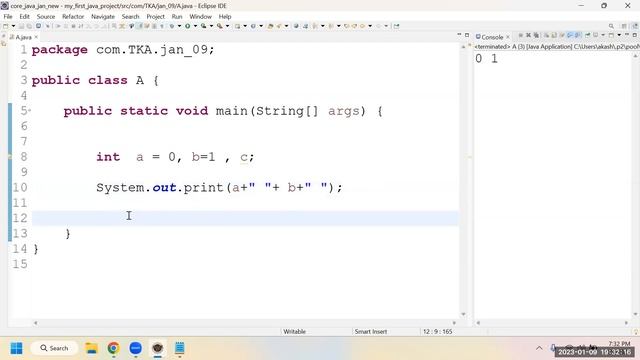Click the Previous Annotation toolbar icon

pyautogui.click(x=331, y=26)
